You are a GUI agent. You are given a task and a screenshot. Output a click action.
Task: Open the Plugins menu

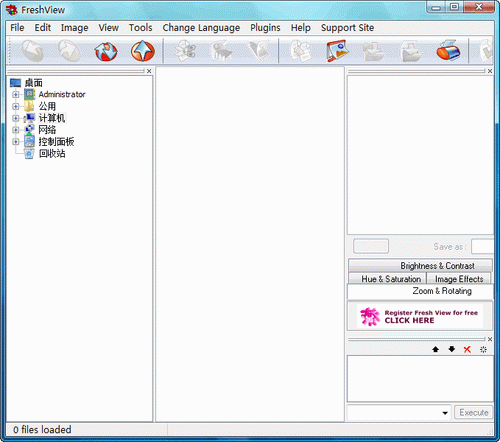(265, 28)
